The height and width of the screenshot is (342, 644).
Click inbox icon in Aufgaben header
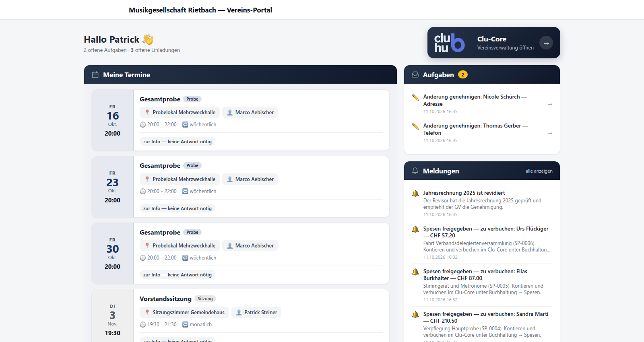pos(415,75)
